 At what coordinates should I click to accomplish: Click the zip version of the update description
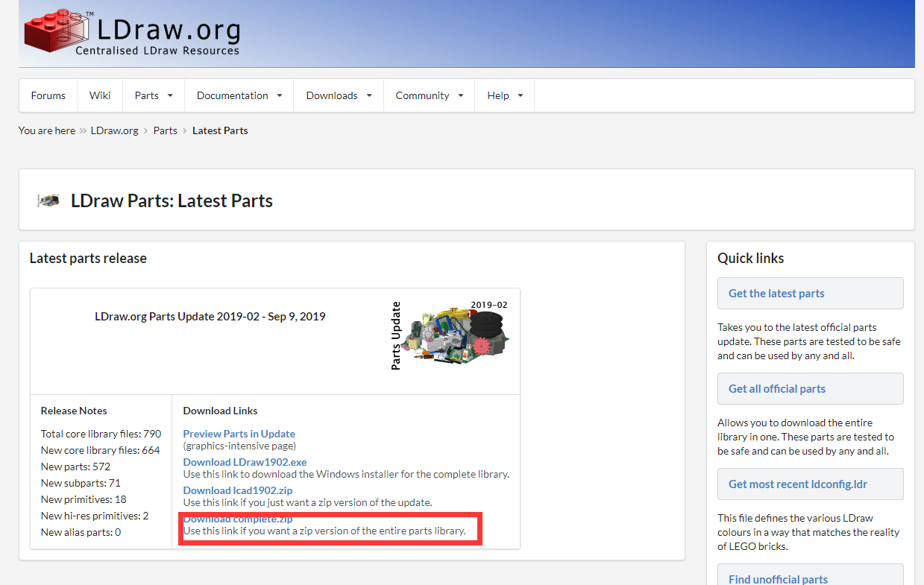tap(308, 502)
